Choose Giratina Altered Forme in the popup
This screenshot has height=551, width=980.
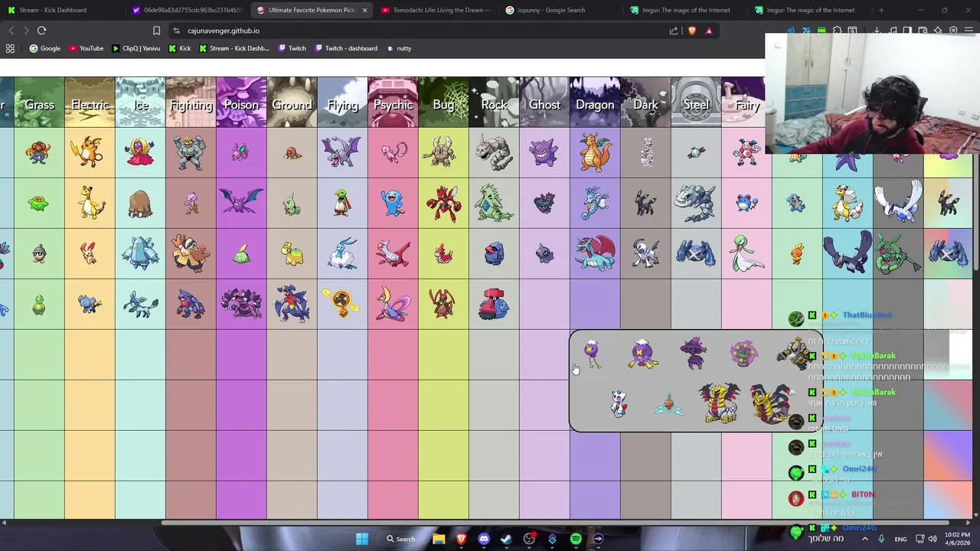[x=719, y=404]
